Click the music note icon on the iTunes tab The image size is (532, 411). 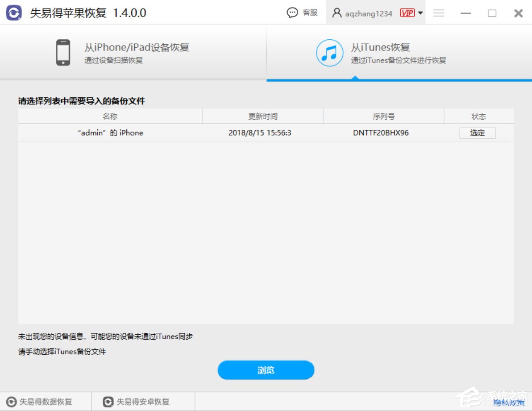pyautogui.click(x=329, y=52)
